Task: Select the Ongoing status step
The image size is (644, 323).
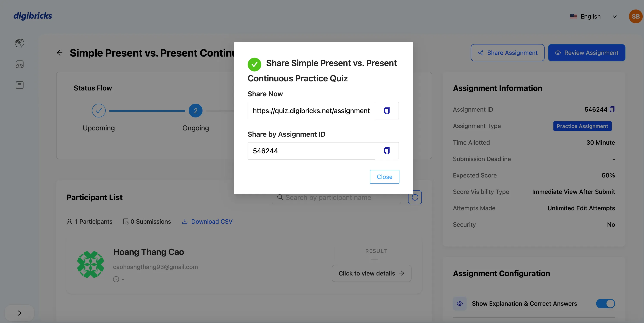Action: (195, 111)
